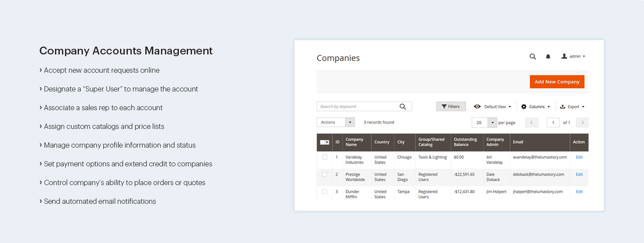Sort by Company Name column header
Viewport: 644px width, 243px height.
point(354,142)
